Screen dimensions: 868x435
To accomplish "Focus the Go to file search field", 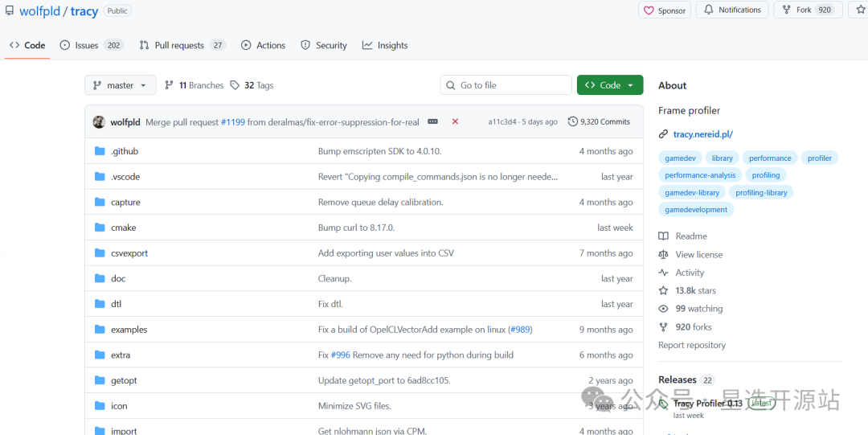I will 506,85.
